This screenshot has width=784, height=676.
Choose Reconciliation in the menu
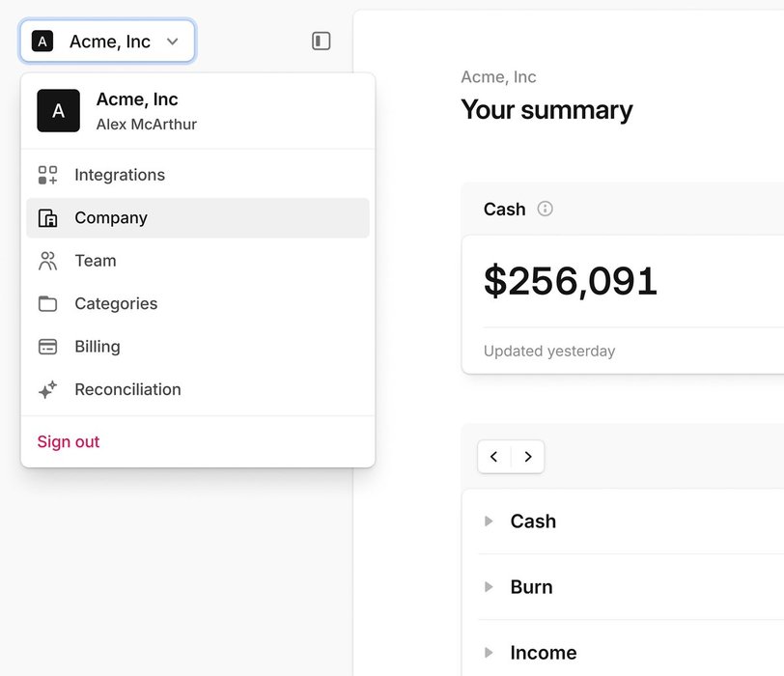point(127,390)
